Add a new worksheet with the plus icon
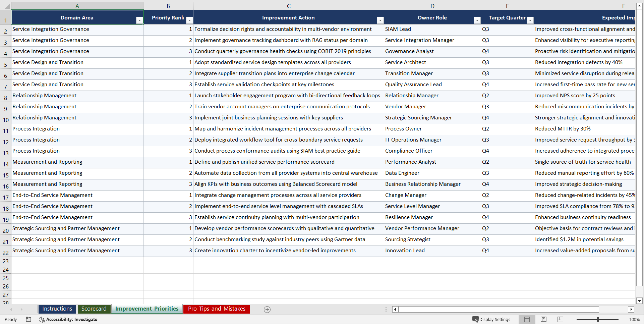This screenshot has width=644, height=324. point(267,309)
